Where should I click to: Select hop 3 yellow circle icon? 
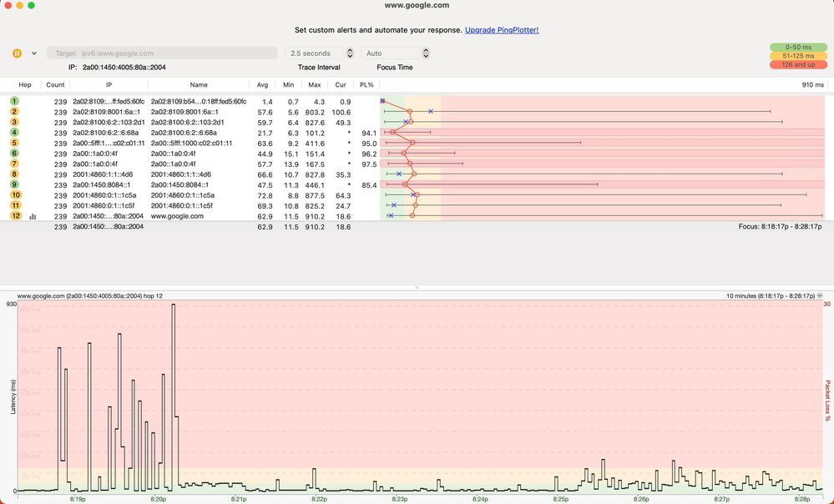point(14,122)
